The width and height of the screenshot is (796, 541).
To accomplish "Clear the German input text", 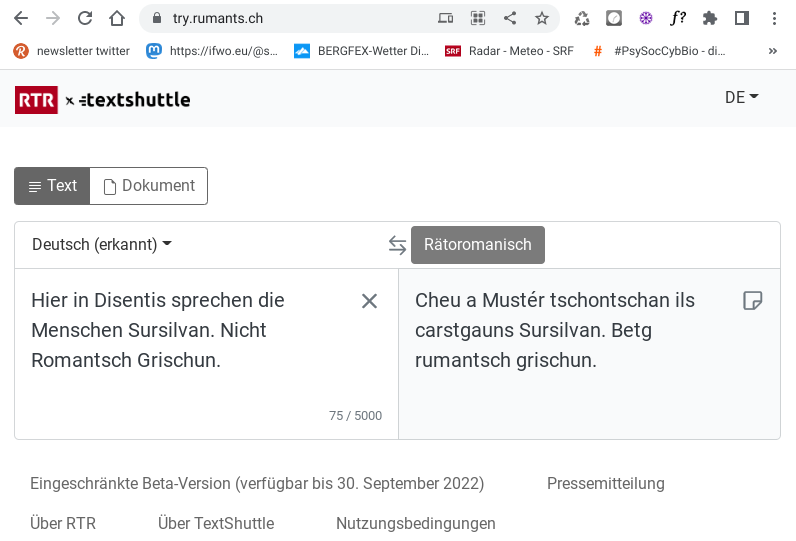I will coord(369,301).
